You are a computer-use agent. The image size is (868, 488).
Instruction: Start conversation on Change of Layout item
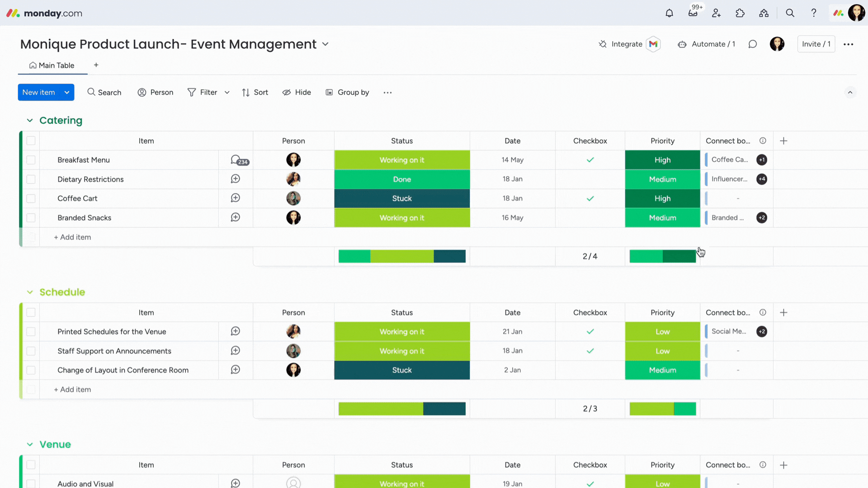click(x=236, y=370)
